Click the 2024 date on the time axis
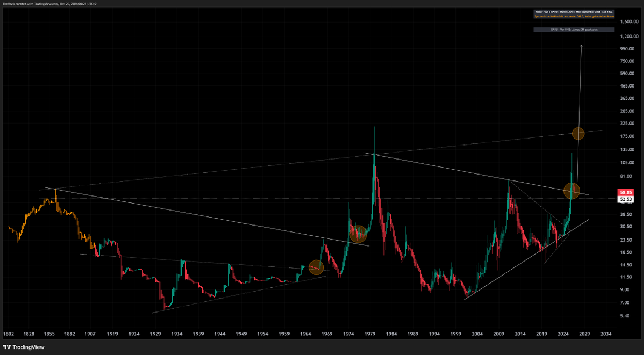The height and width of the screenshot is (355, 644). point(563,334)
